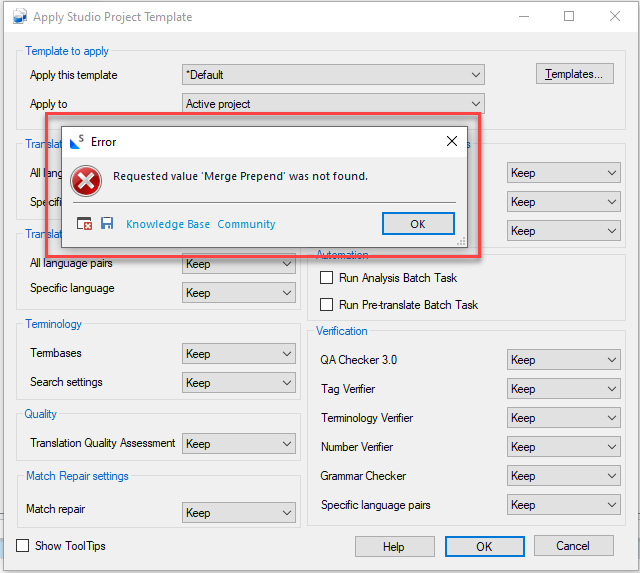Click the Terminology group label
Image resolution: width=640 pixels, height=573 pixels.
click(x=53, y=324)
